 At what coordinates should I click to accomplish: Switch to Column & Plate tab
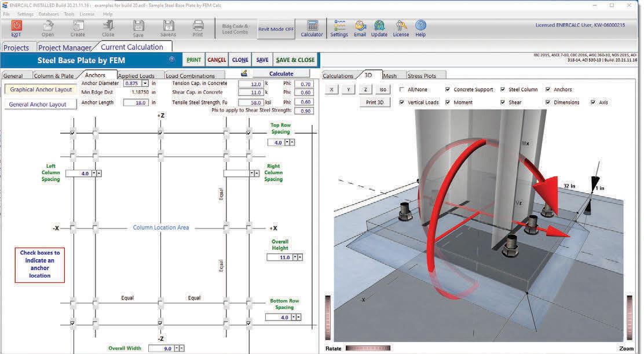(x=54, y=76)
